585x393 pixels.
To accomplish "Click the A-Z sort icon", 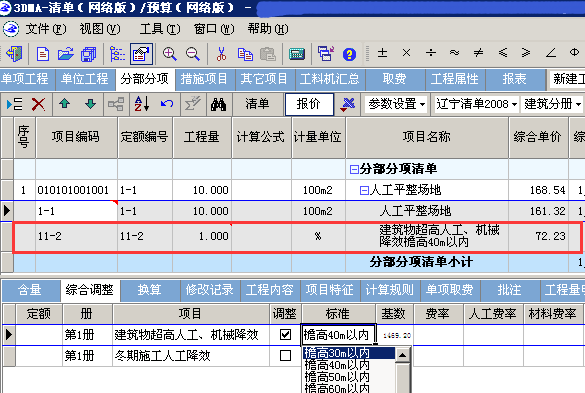I will 142,104.
